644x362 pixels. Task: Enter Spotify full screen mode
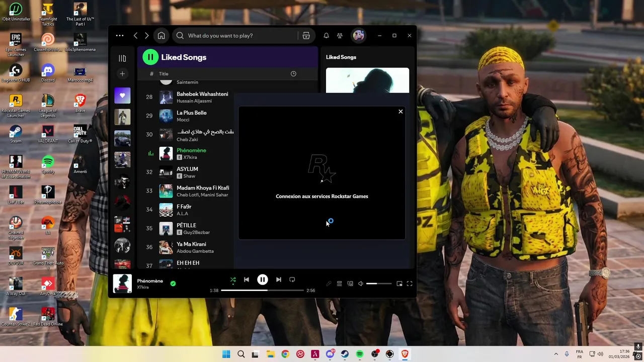tap(410, 284)
